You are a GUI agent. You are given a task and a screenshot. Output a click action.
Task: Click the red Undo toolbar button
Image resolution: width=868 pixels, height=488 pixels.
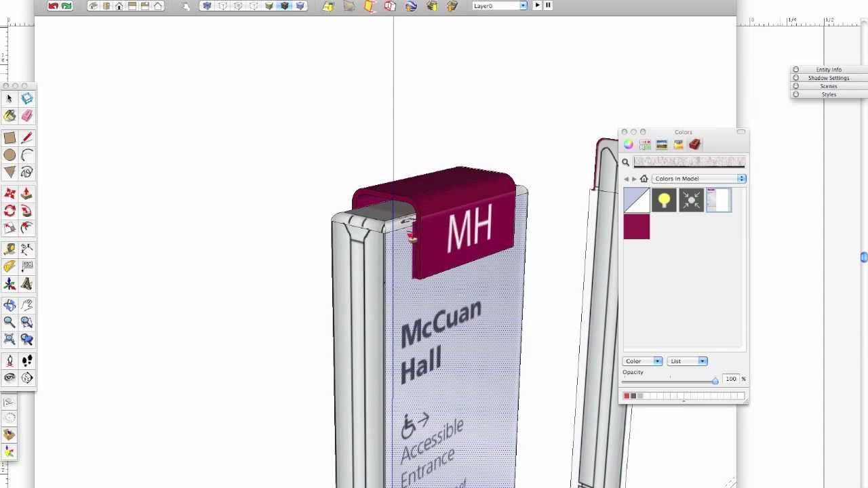pyautogui.click(x=54, y=6)
